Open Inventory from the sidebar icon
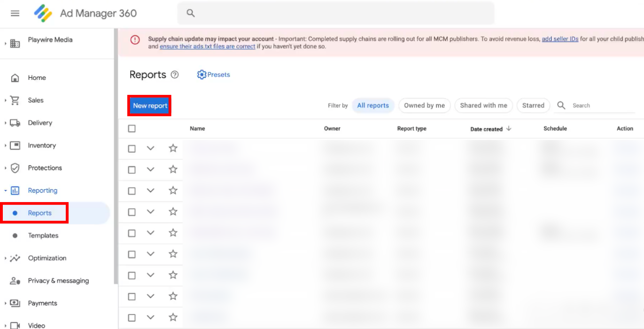The image size is (644, 329). (15, 146)
